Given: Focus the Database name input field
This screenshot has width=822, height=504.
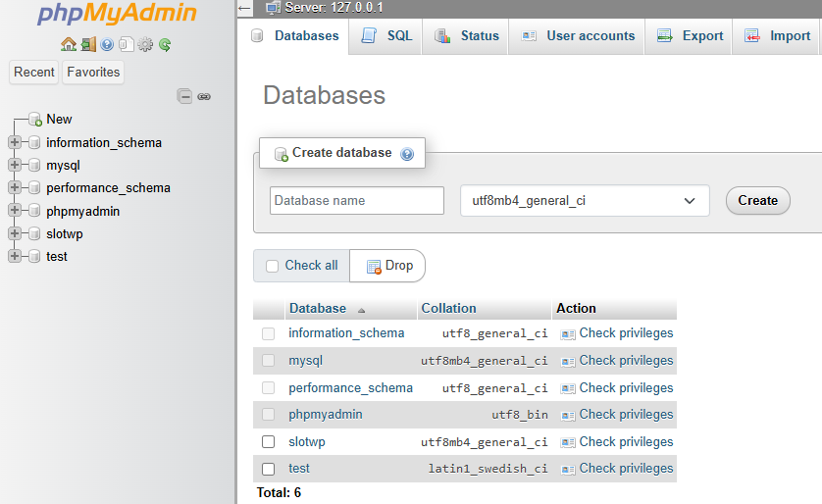Looking at the screenshot, I should (x=357, y=201).
